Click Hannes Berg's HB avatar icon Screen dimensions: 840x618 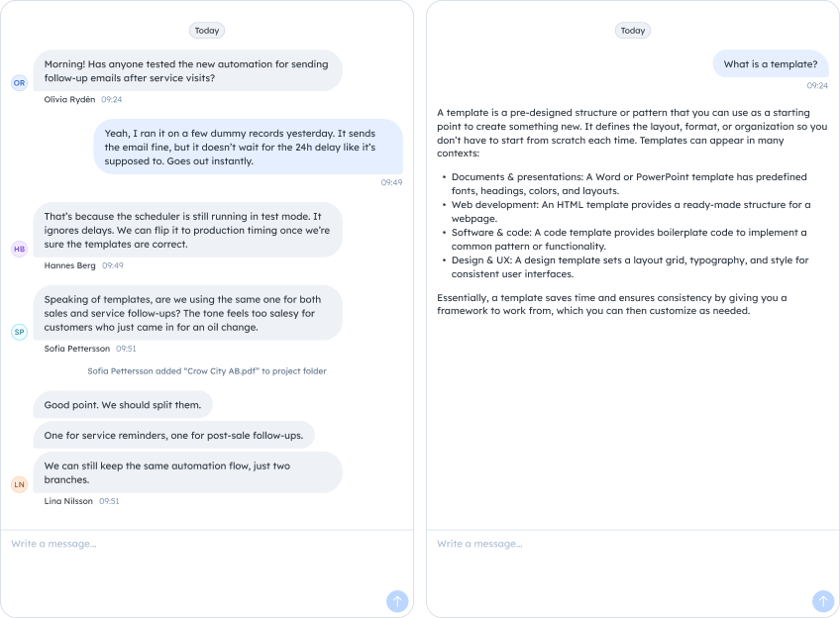pos(19,249)
